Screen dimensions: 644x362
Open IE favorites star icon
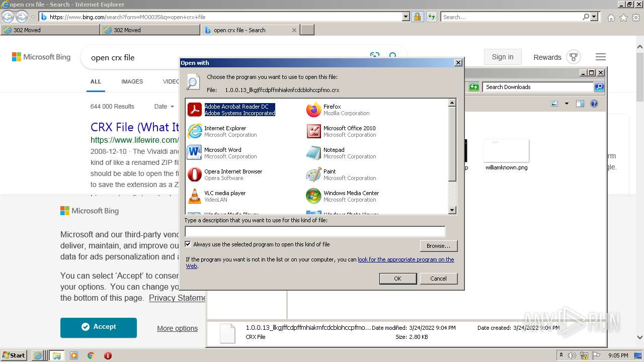click(x=623, y=18)
